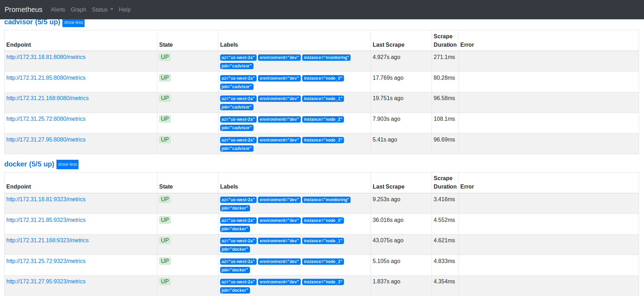Click UP state badge for 172.31.18.81:8080
The image size is (644, 296).
point(165,57)
